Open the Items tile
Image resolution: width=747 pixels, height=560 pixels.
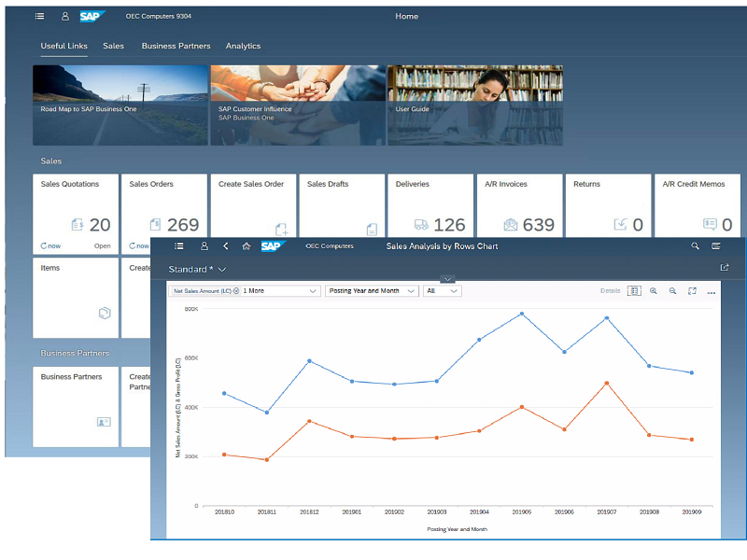coord(76,298)
